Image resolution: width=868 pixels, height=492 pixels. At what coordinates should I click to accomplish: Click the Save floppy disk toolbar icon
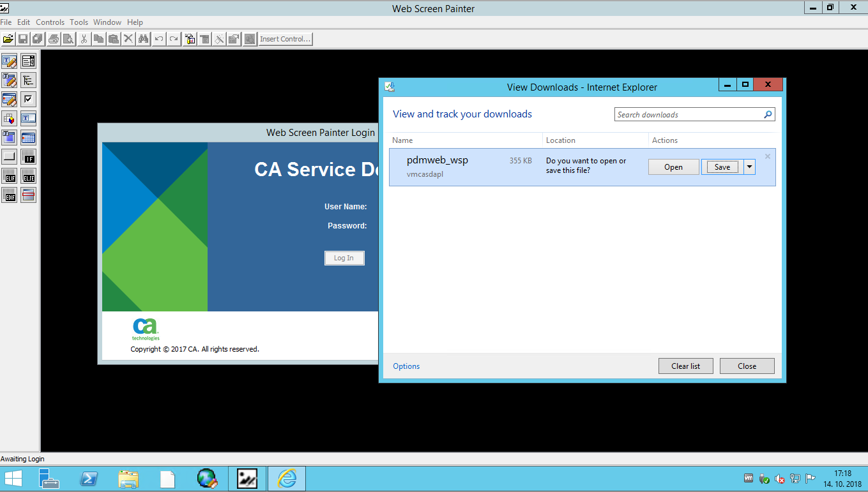click(23, 39)
